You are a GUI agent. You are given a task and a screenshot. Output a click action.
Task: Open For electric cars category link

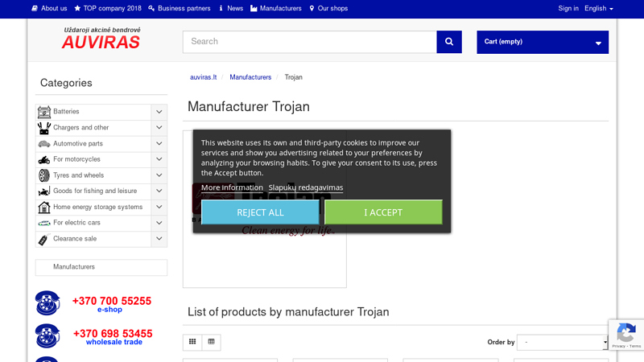[76, 223]
